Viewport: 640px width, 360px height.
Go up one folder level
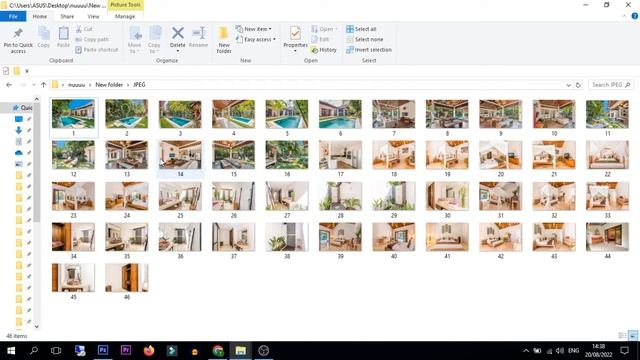click(43, 85)
